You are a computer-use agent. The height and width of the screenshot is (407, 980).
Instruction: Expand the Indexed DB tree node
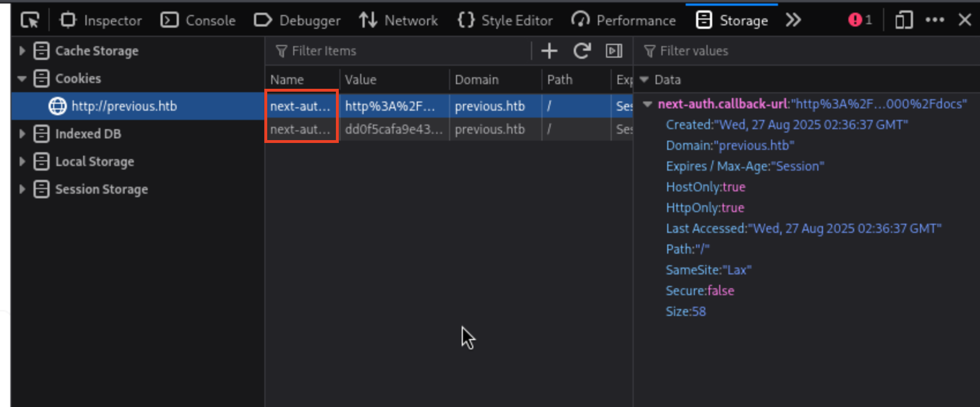pos(22,134)
